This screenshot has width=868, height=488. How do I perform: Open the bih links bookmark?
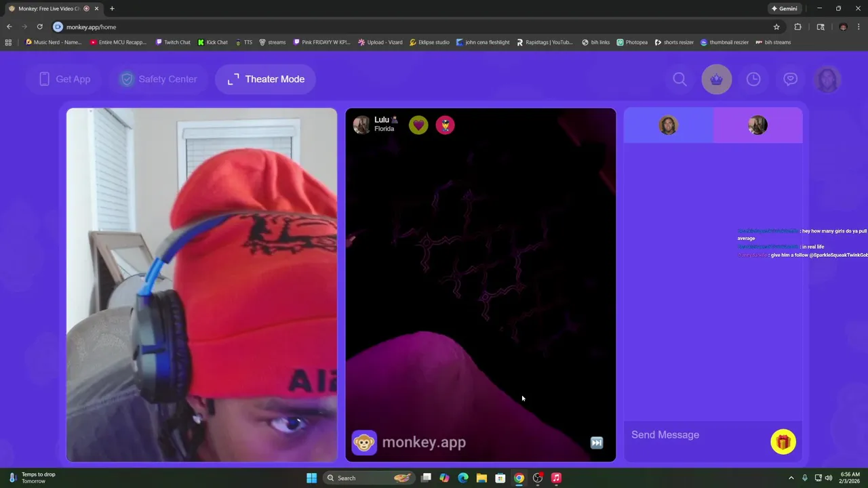[596, 42]
